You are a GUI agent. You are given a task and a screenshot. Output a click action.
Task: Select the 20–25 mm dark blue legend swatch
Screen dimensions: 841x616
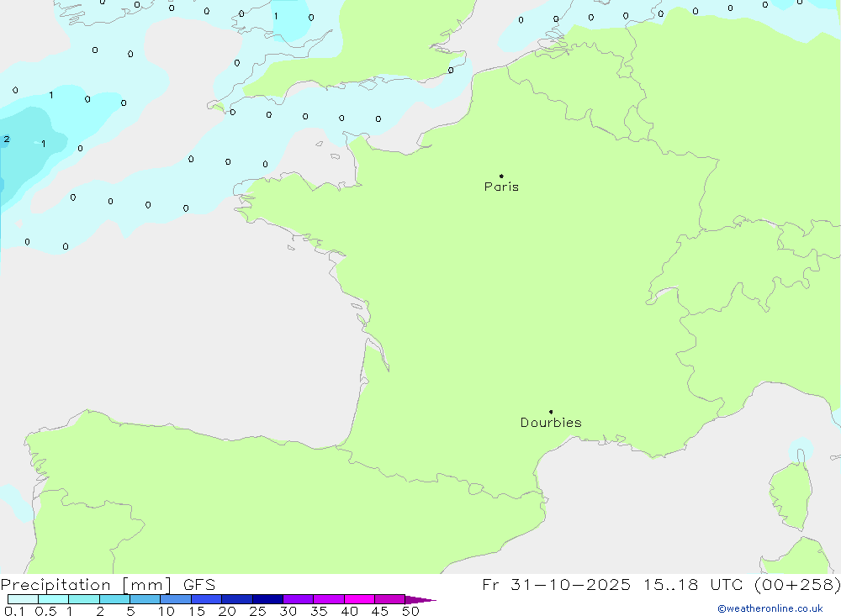point(237,599)
